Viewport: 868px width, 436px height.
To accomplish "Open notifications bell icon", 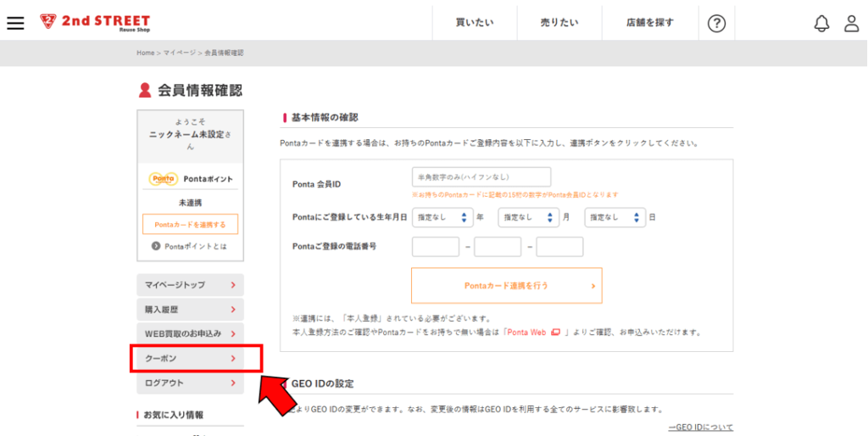I will coord(821,23).
